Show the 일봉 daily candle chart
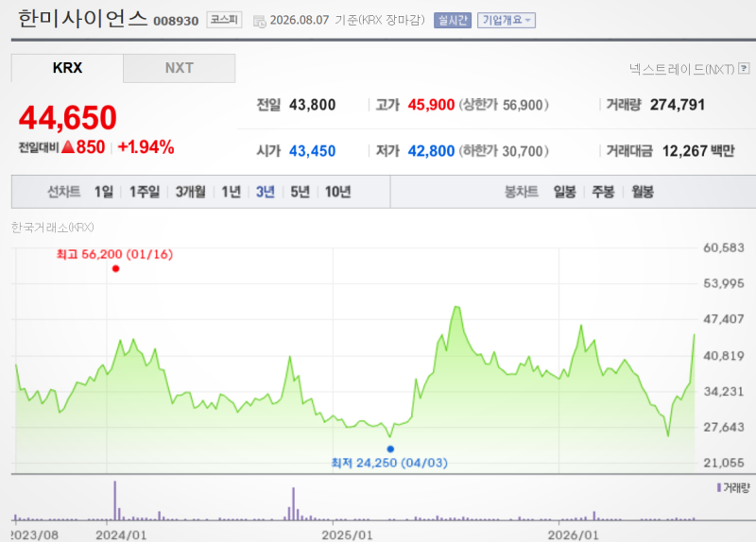This screenshot has width=756, height=542. (564, 192)
